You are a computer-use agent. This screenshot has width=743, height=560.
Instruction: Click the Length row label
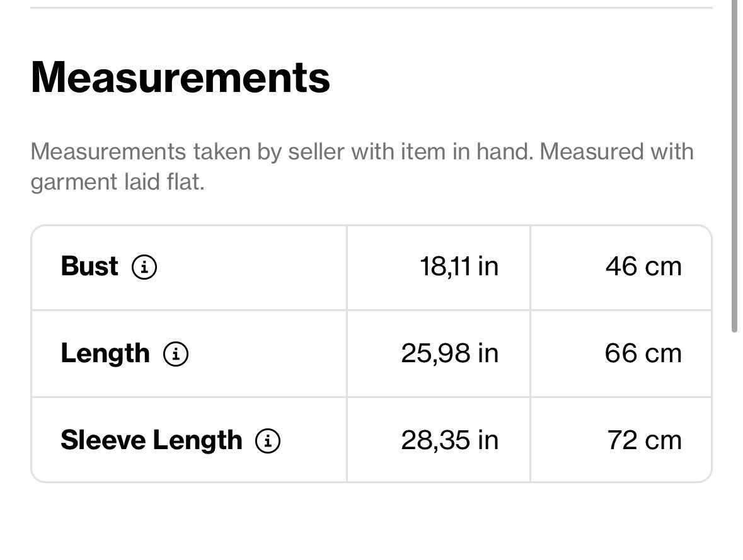coord(105,353)
